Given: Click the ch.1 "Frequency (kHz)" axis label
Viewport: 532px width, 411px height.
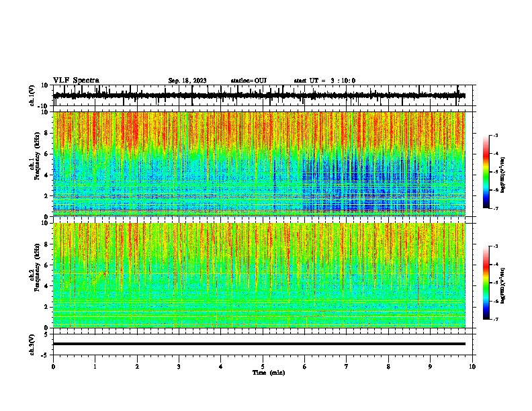Looking at the screenshot, I should 37,156.
